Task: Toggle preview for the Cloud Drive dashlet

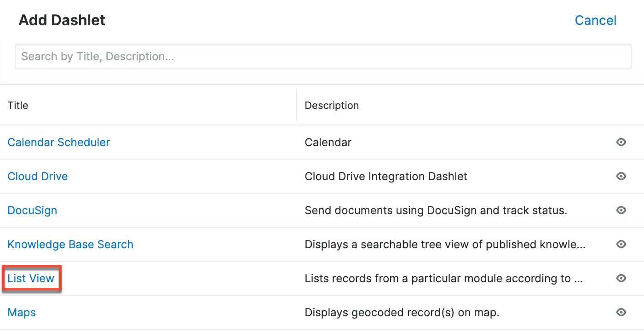Action: point(621,176)
